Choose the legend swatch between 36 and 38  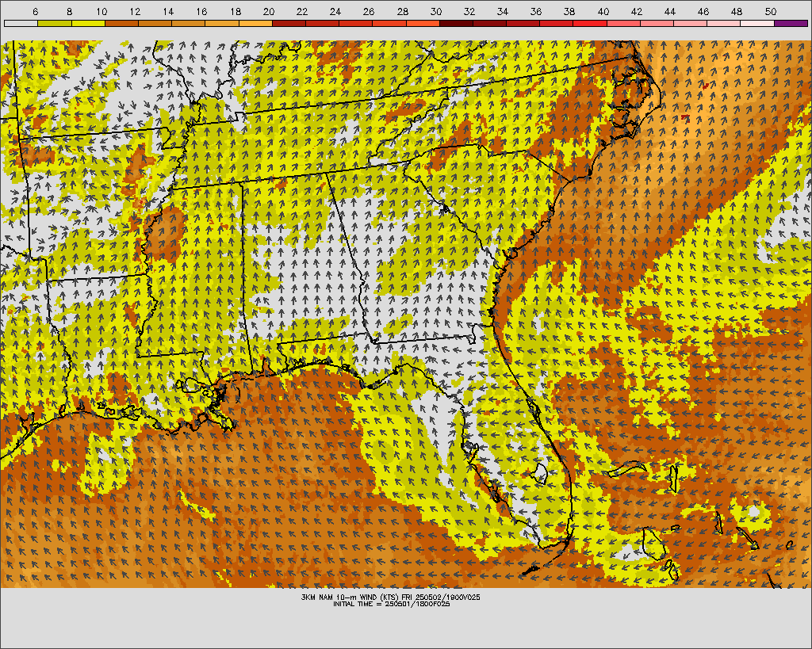557,23
